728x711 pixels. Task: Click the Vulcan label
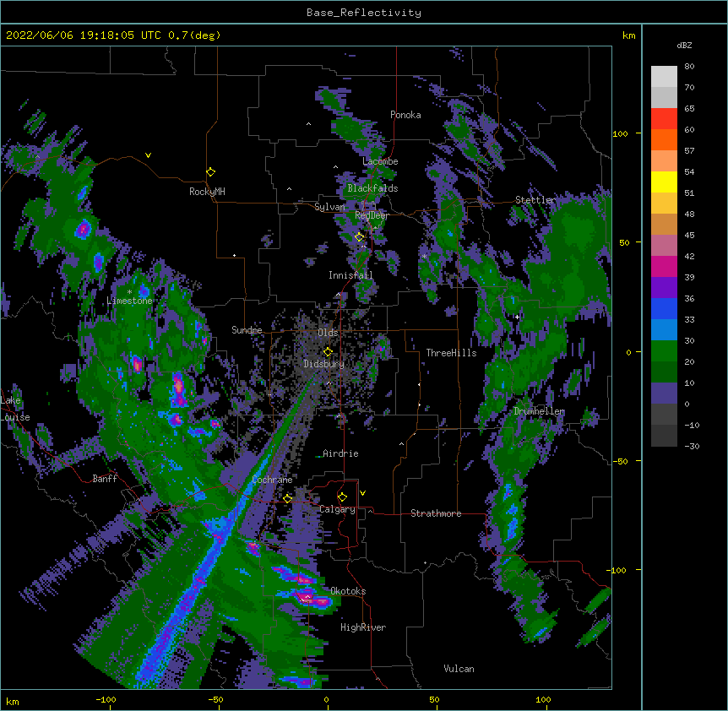(459, 669)
